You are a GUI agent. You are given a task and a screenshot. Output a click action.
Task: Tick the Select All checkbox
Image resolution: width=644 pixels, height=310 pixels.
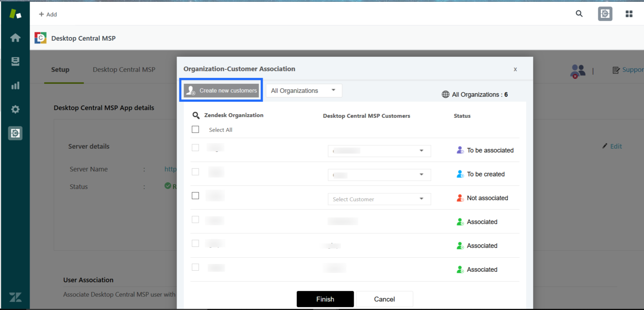195,129
